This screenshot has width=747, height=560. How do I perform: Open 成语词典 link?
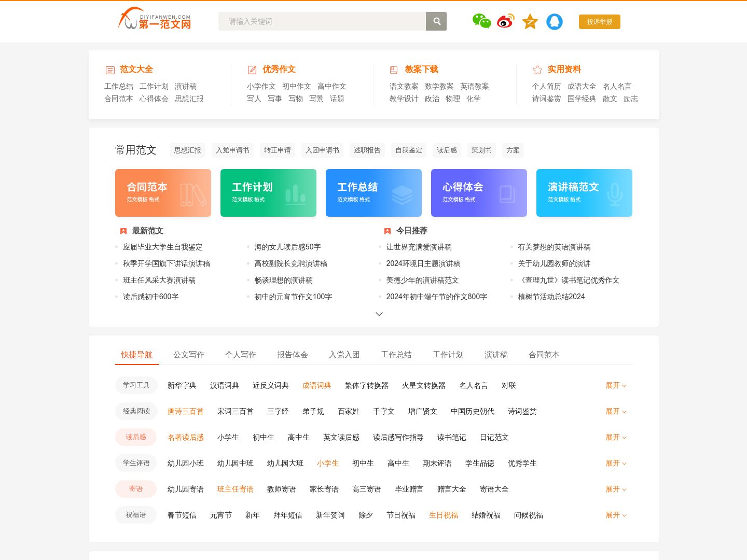coord(317,385)
